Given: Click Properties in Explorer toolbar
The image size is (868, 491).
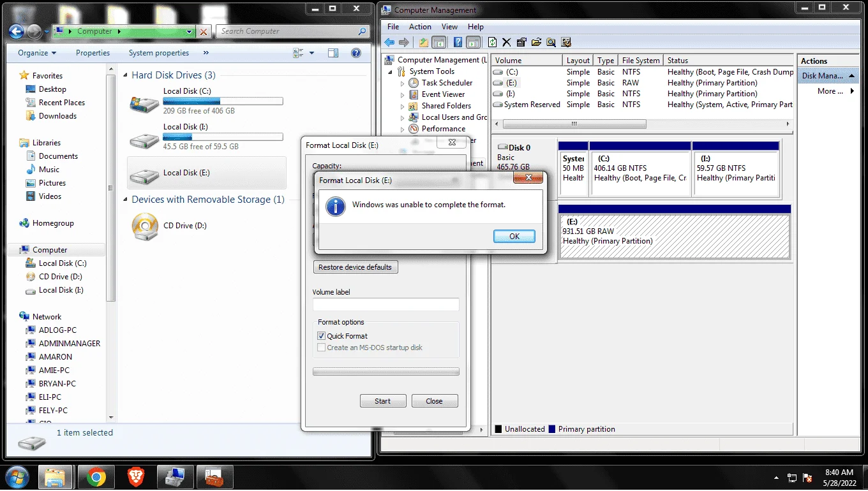Looking at the screenshot, I should pyautogui.click(x=93, y=53).
